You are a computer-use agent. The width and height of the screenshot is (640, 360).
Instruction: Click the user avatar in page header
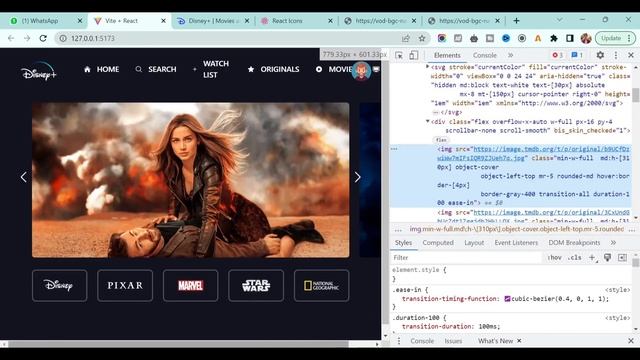point(361,71)
